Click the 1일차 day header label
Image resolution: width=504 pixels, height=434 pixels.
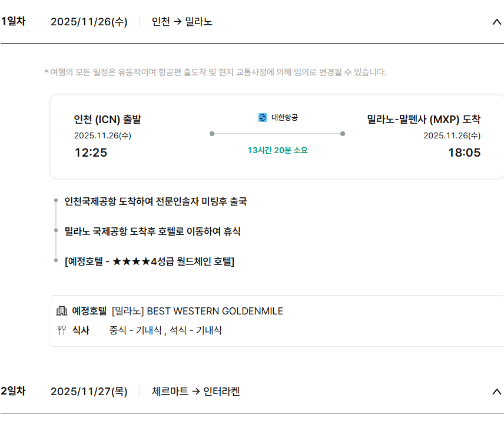(x=13, y=22)
